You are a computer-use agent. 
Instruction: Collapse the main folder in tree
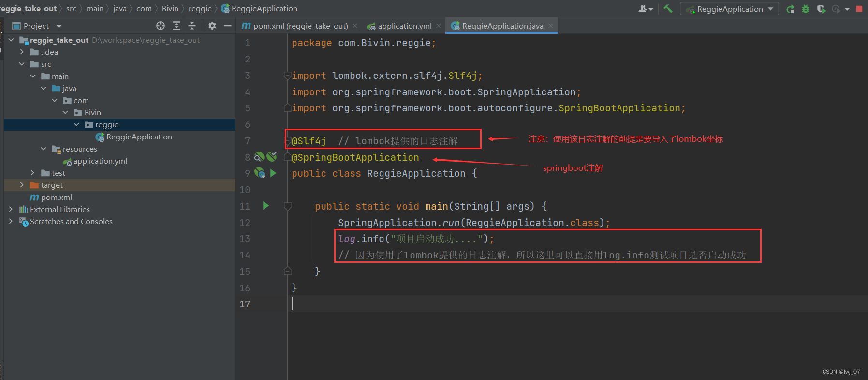(x=33, y=76)
